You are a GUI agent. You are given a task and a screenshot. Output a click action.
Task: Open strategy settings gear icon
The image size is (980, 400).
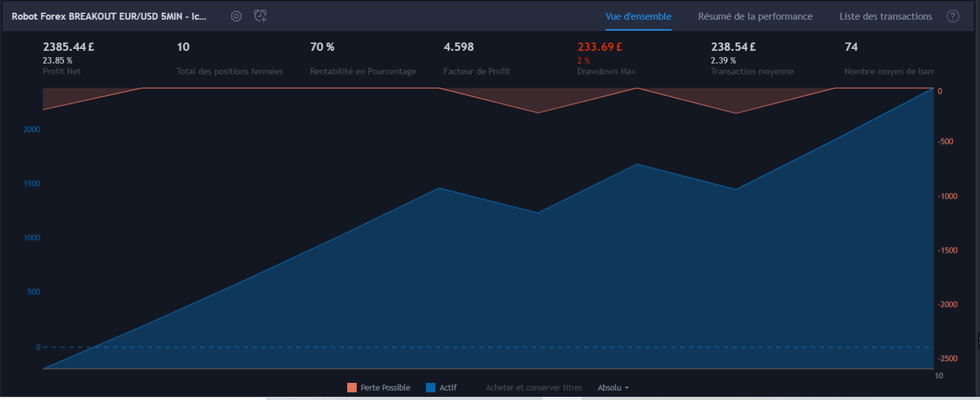coord(236,17)
